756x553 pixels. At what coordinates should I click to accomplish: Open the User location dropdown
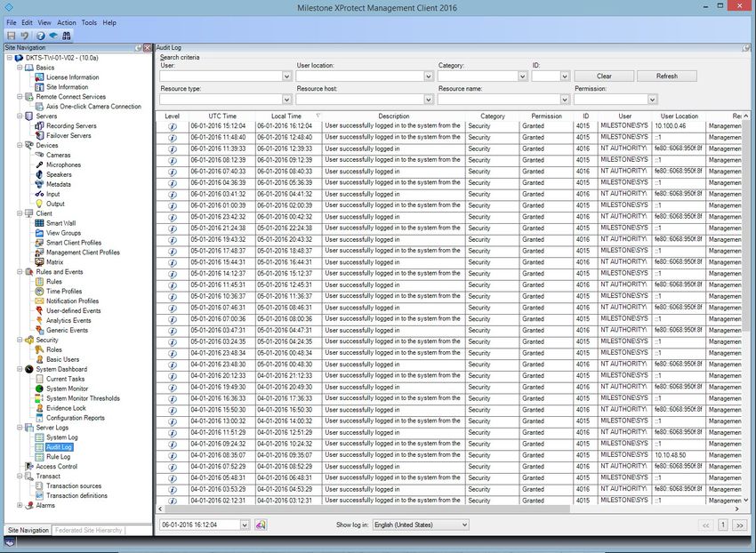[x=429, y=76]
